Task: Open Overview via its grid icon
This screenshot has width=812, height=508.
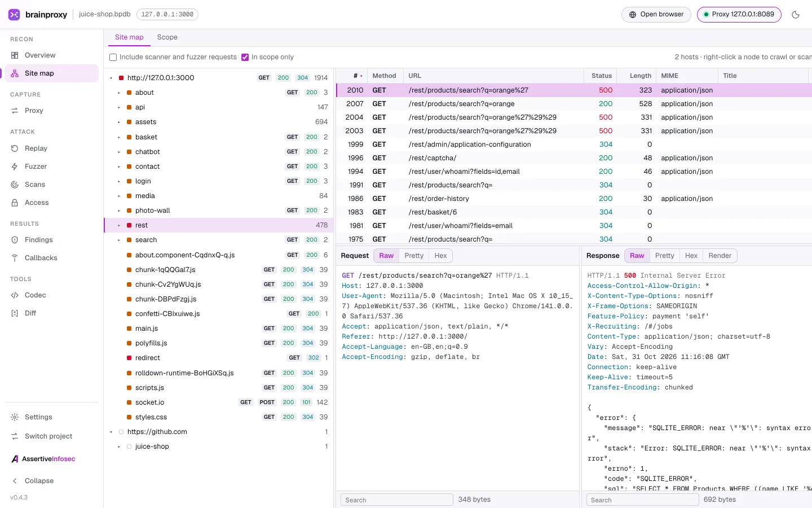Action: (15, 55)
